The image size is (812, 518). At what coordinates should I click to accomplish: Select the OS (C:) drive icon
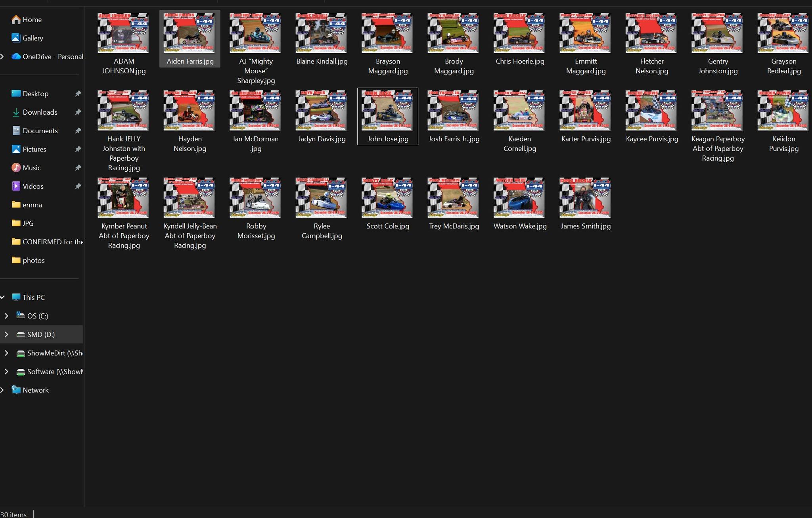coord(21,316)
